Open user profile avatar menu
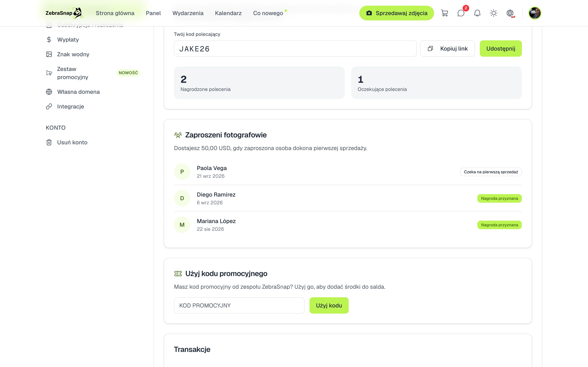The height and width of the screenshot is (367, 588). [x=535, y=13]
